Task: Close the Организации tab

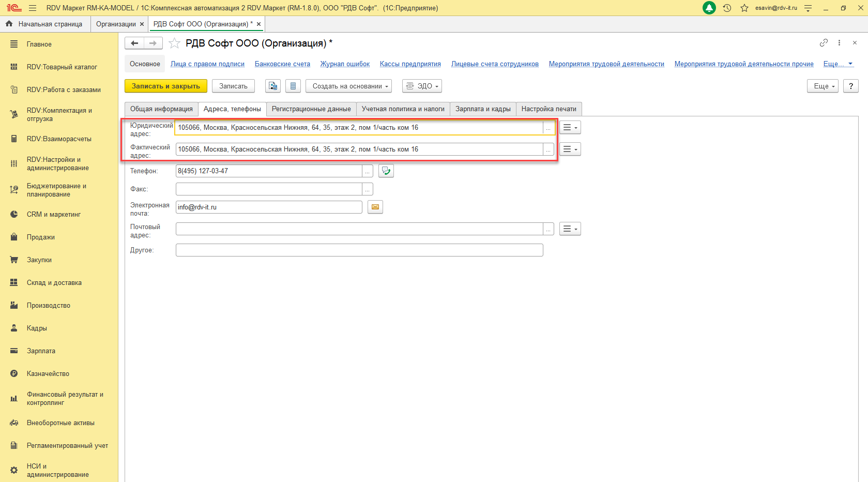Action: [142, 24]
